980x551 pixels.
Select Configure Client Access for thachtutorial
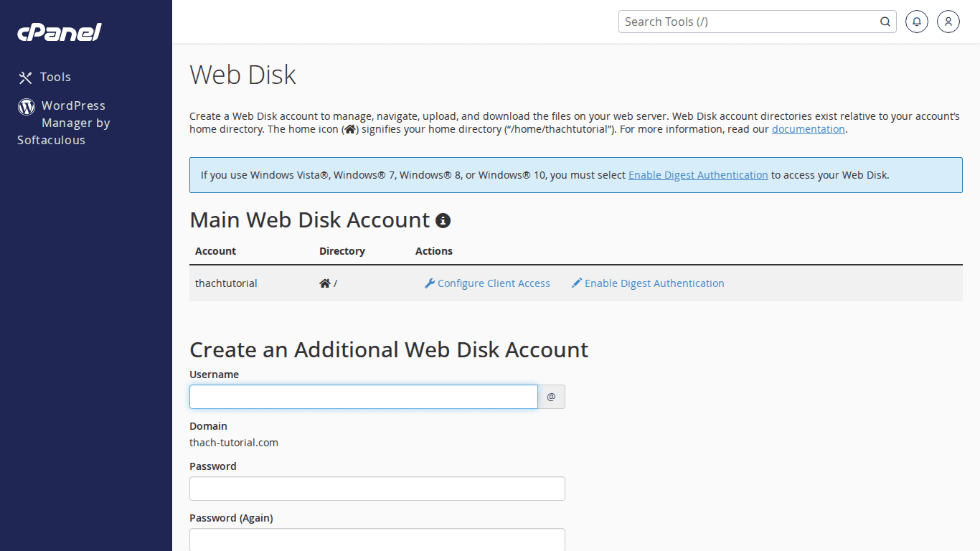pos(494,283)
